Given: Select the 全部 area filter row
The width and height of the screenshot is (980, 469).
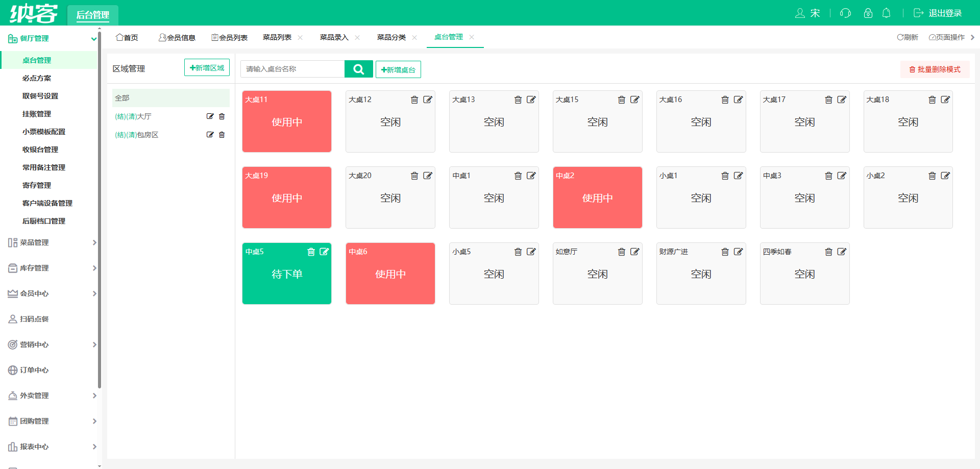Looking at the screenshot, I should pos(171,98).
